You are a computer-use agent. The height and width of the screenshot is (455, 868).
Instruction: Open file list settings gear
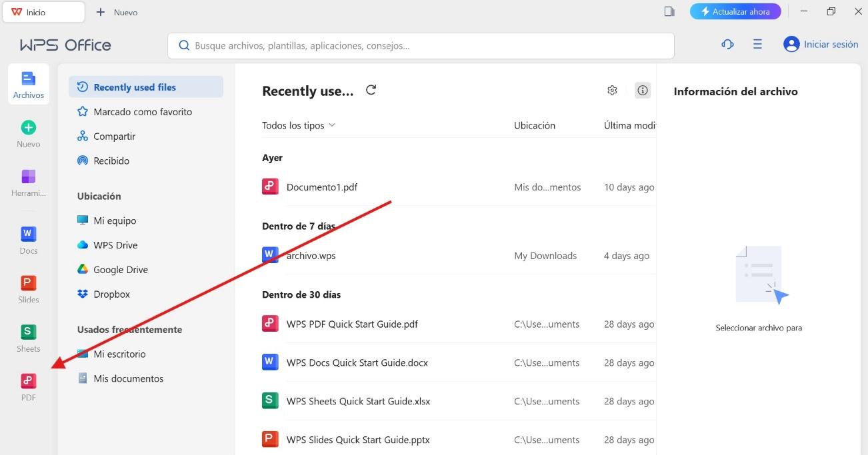click(x=612, y=91)
